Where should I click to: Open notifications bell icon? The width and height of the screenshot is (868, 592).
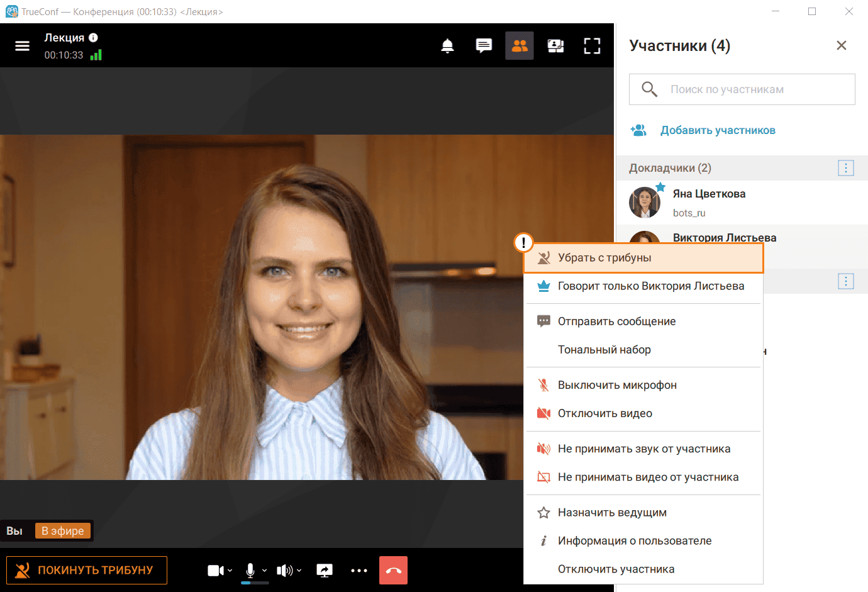point(447,46)
